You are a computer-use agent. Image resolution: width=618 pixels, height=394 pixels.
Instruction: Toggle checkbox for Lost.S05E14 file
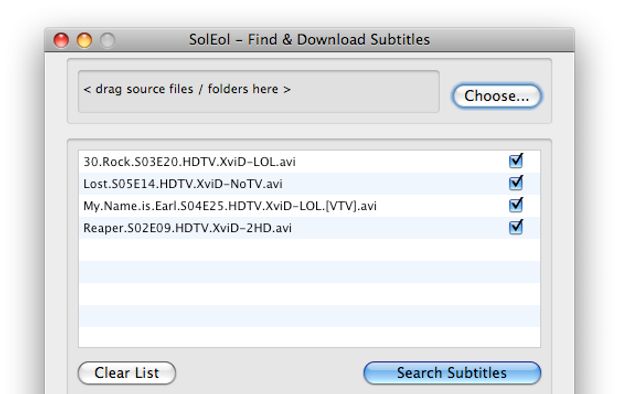(x=516, y=183)
